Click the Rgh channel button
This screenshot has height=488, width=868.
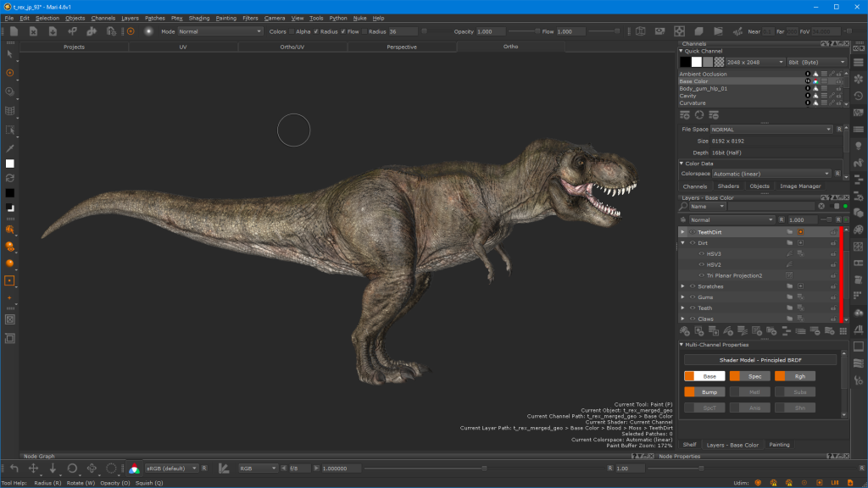795,376
